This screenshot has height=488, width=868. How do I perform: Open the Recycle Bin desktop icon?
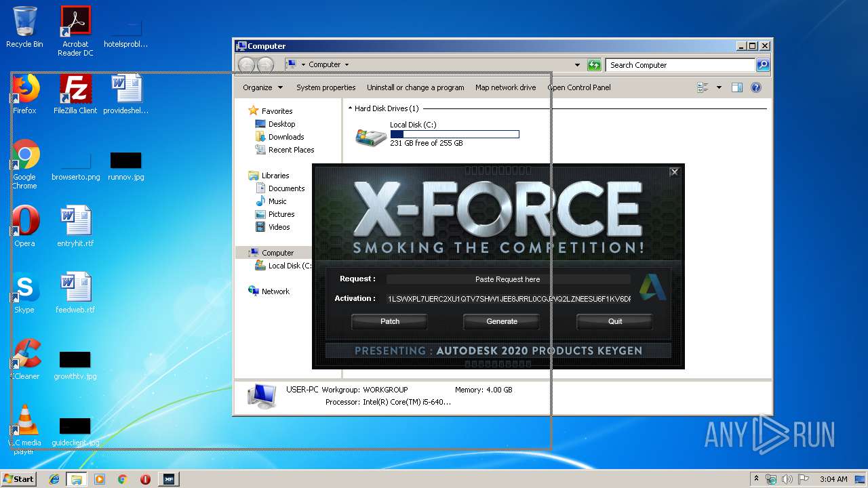tap(24, 27)
